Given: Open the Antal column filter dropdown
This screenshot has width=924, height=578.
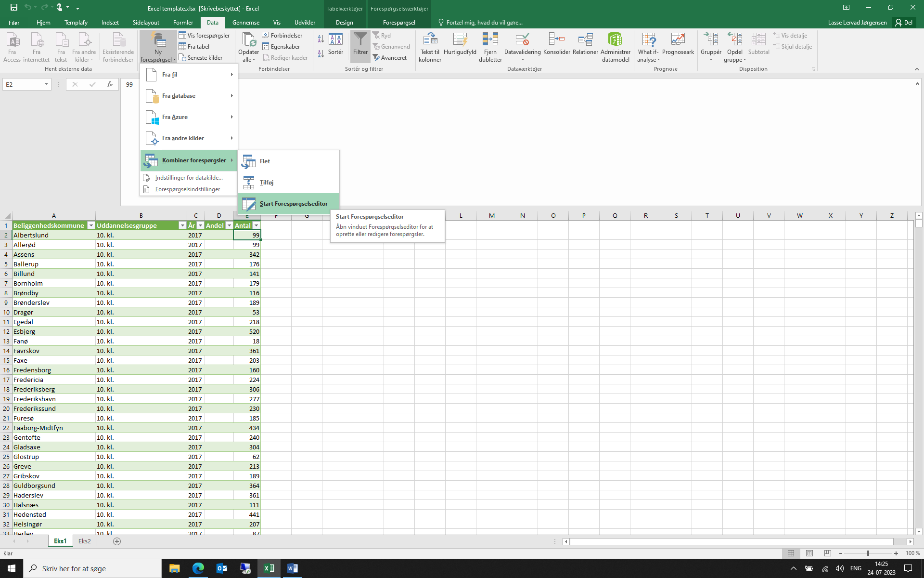Looking at the screenshot, I should pos(256,225).
